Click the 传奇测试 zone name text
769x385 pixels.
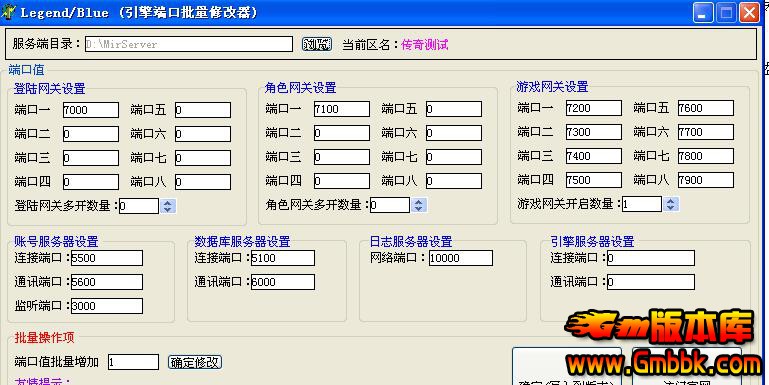[425, 45]
